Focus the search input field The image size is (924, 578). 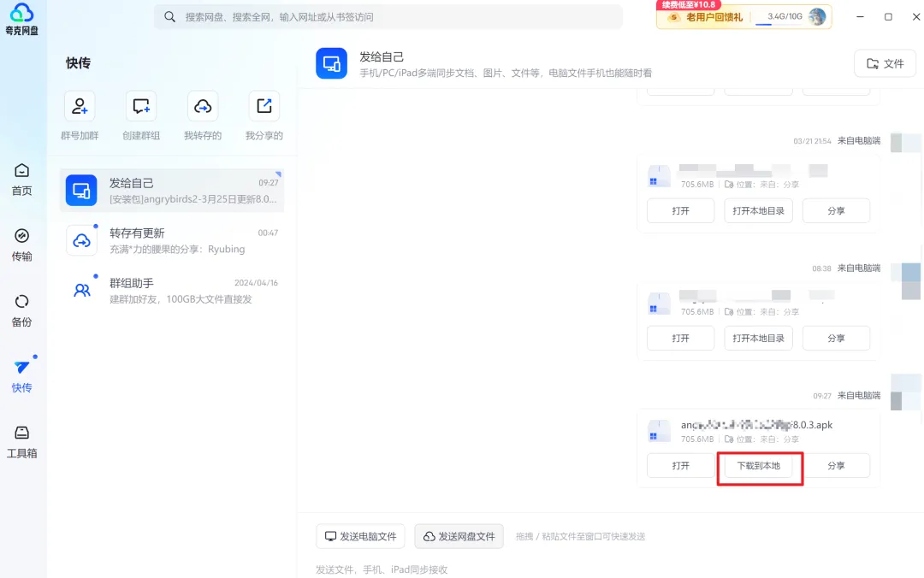pyautogui.click(x=389, y=17)
